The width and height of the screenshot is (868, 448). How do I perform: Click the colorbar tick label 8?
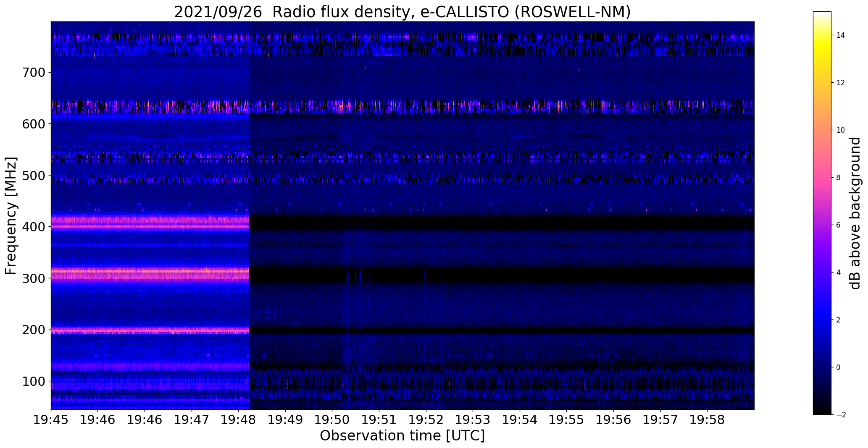[x=838, y=178]
